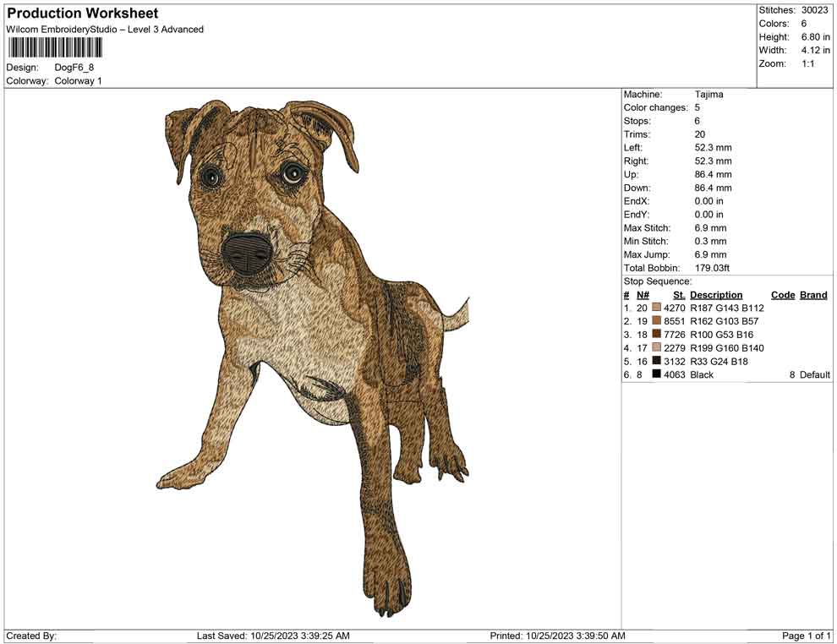The image size is (837, 644).
Task: Click the 'Description' column header
Action: 716,294
